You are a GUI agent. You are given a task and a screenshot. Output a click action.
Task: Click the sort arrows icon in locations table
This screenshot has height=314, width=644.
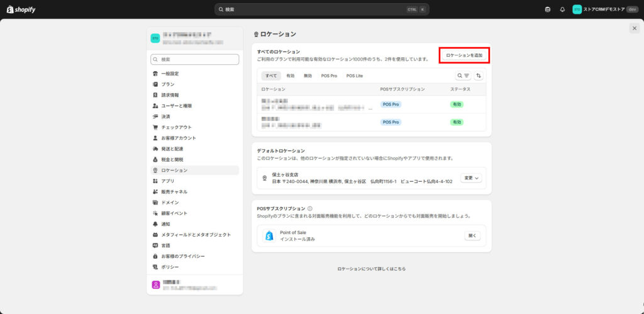[x=479, y=76]
